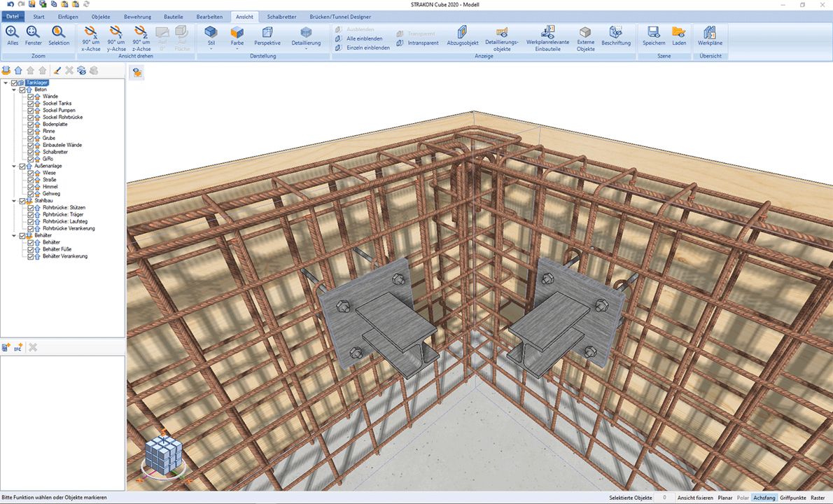
Task: Rotate view 90° around x-Achse
Action: [x=91, y=33]
